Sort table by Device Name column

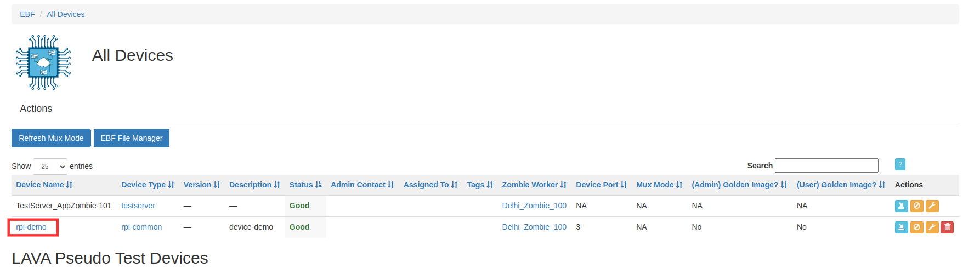[44, 185]
